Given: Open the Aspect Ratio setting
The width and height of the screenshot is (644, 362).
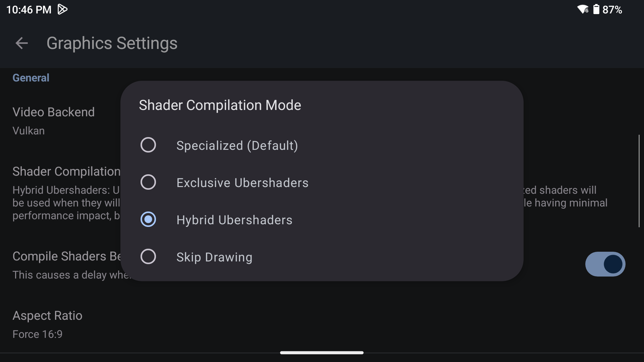Looking at the screenshot, I should tap(47, 324).
